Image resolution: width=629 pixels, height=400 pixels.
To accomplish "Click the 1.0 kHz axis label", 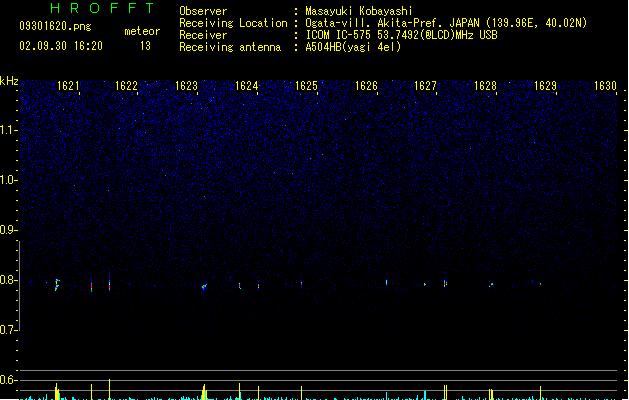I will pos(8,180).
